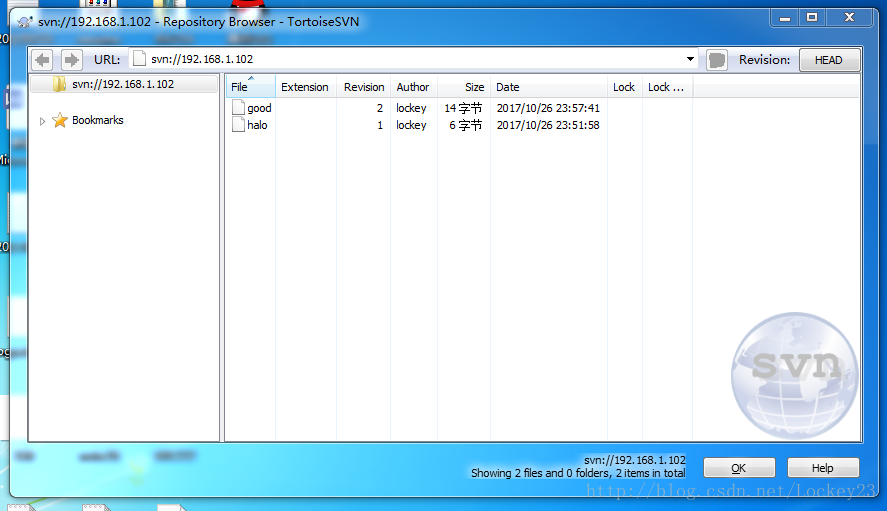
Task: Go forward using the right arrow button
Action: (x=71, y=59)
